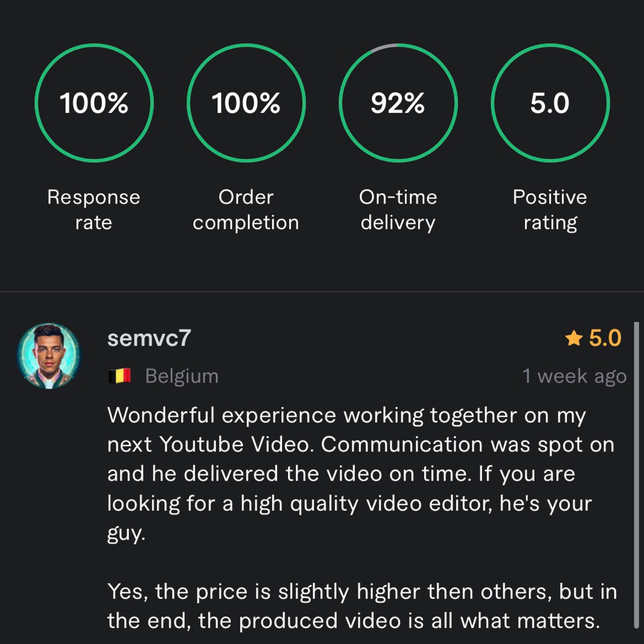The width and height of the screenshot is (644, 644).
Task: Click the 92% On-time delivery circle
Action: click(x=398, y=103)
